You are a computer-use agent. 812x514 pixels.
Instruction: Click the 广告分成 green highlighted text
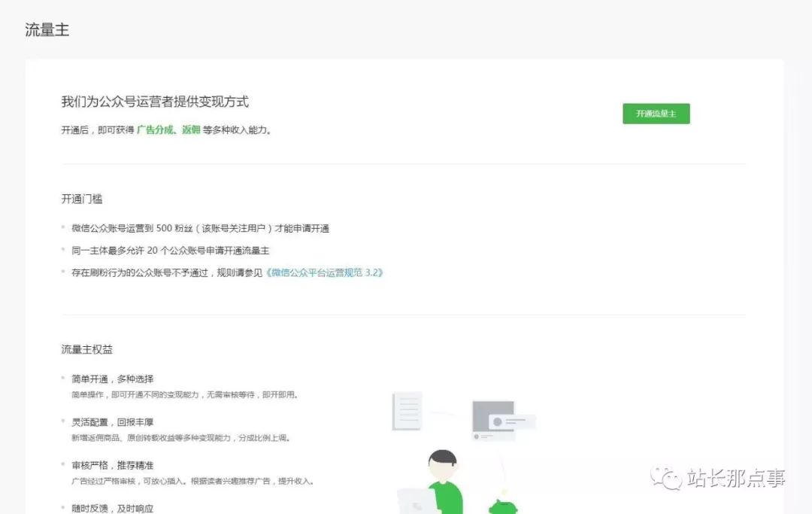155,129
